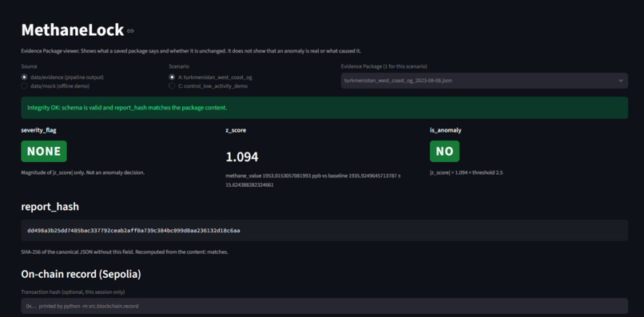Screen dimensions: 644x317
Task: Click the 'Evidence Package (1 for this scenario)' label
Action: pyautogui.click(x=384, y=66)
